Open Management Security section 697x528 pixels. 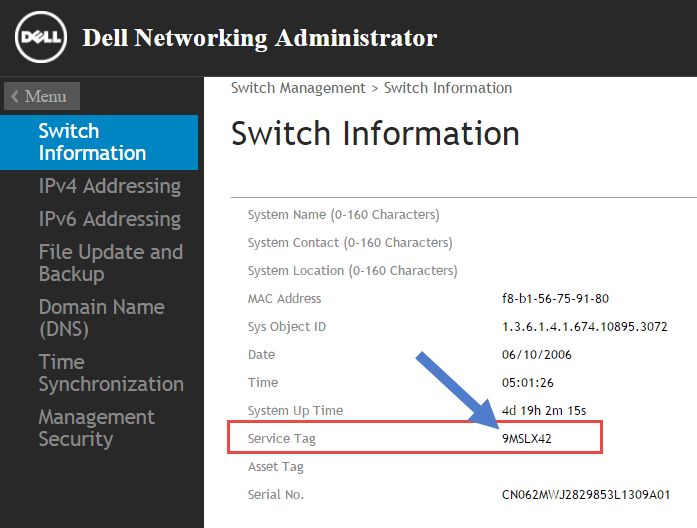[96, 428]
